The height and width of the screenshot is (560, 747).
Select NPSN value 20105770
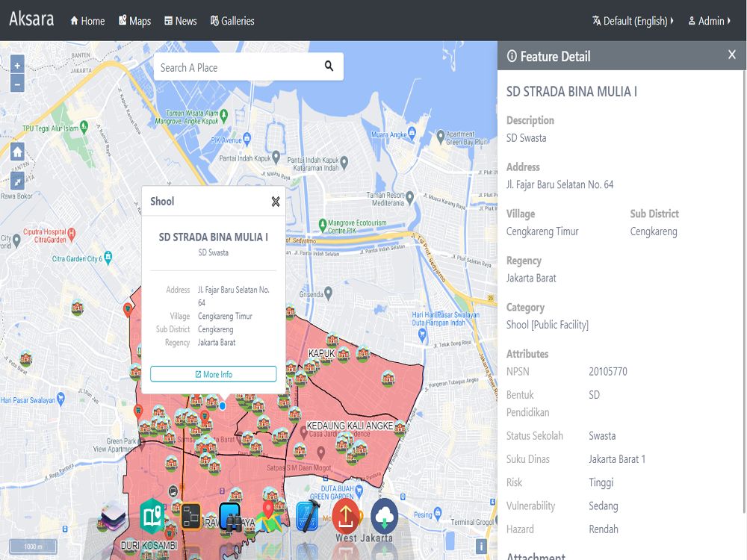coord(608,371)
